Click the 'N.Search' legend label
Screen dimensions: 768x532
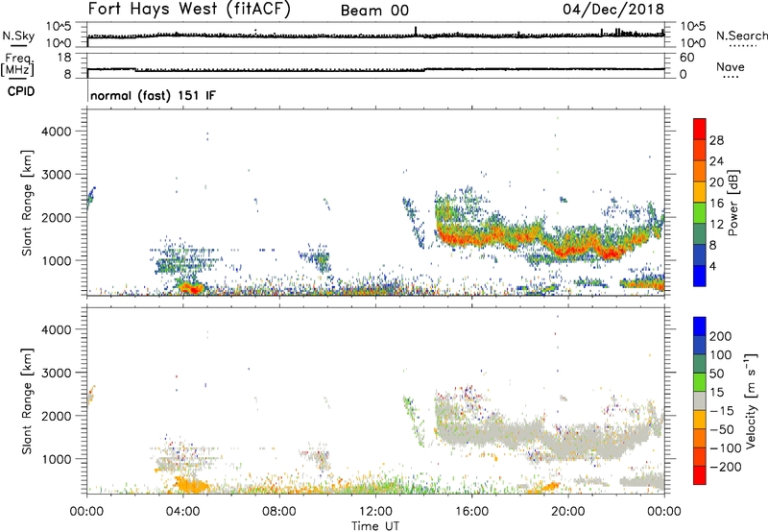coord(742,36)
